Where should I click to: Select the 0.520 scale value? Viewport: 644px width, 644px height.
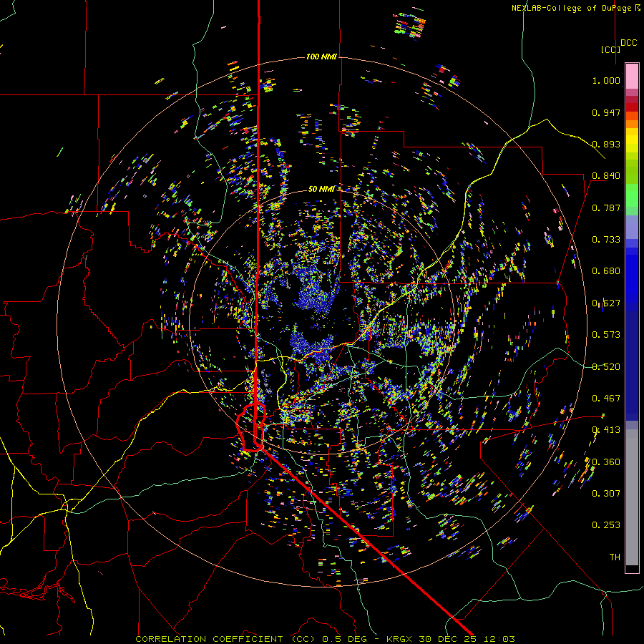[606, 367]
